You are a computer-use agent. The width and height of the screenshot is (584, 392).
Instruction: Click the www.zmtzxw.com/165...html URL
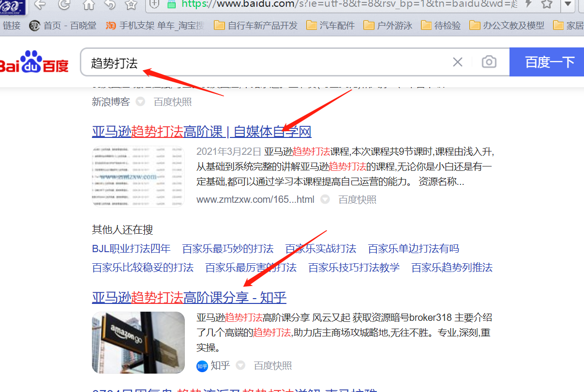(x=255, y=199)
